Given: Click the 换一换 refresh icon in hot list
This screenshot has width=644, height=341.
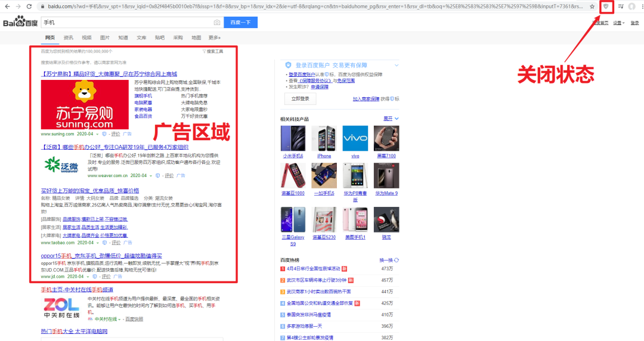Looking at the screenshot, I should click(397, 260).
